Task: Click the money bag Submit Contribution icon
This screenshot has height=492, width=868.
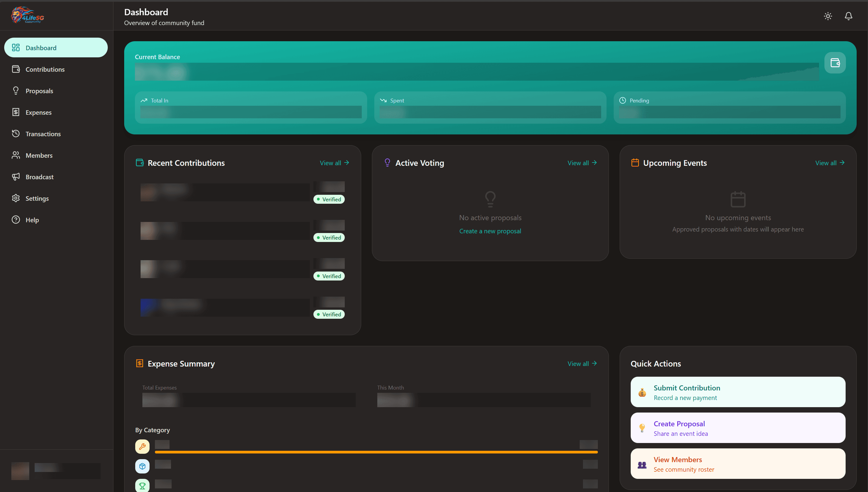Action: click(642, 392)
